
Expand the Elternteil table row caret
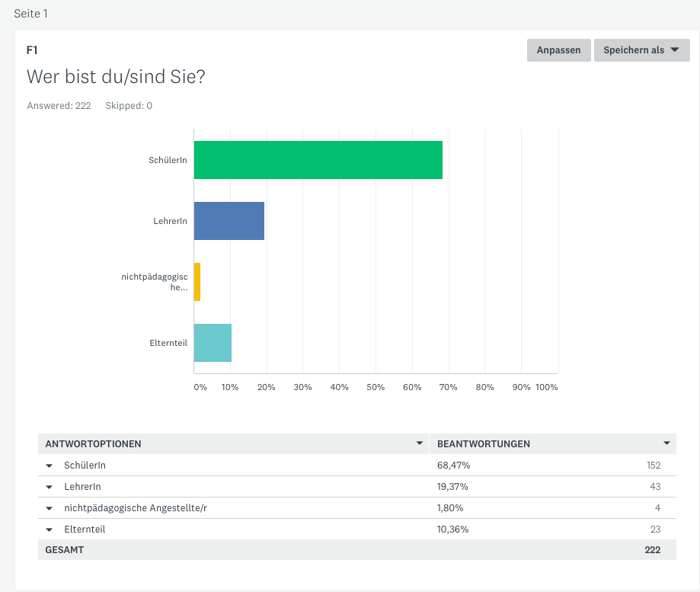[x=50, y=530]
